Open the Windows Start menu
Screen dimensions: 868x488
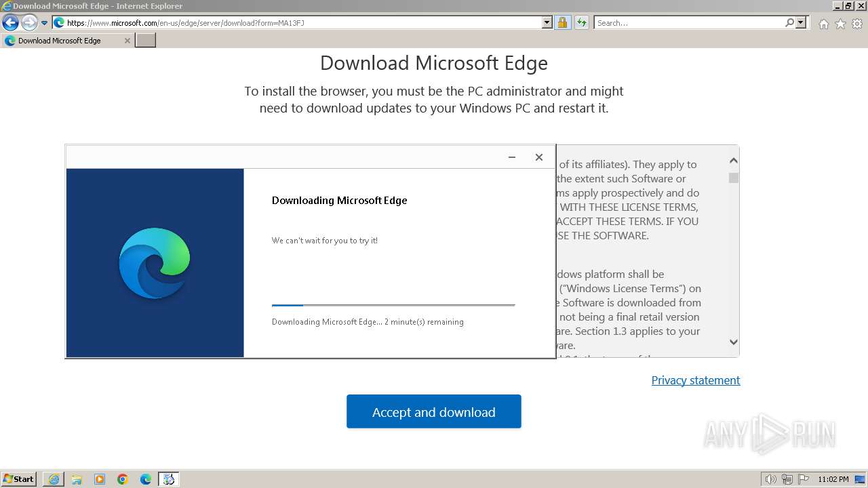(19, 479)
